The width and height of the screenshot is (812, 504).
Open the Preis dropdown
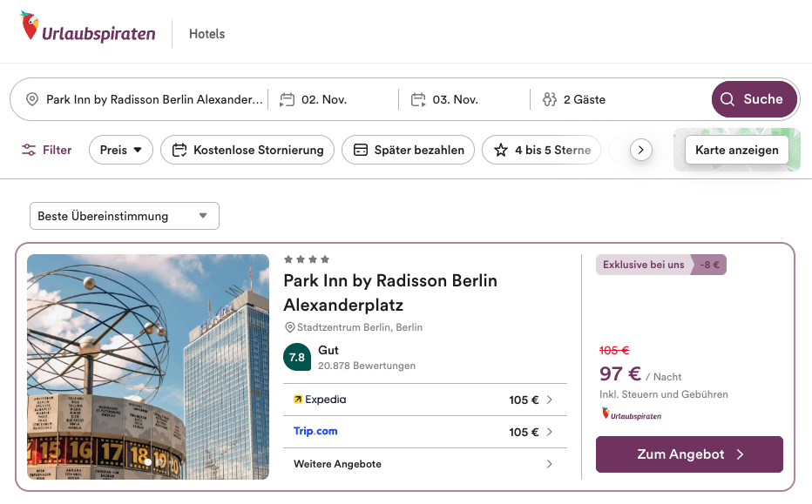pos(120,150)
